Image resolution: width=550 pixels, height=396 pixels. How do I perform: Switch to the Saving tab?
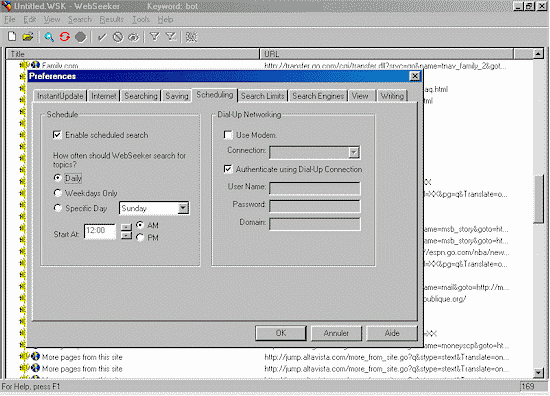(177, 96)
